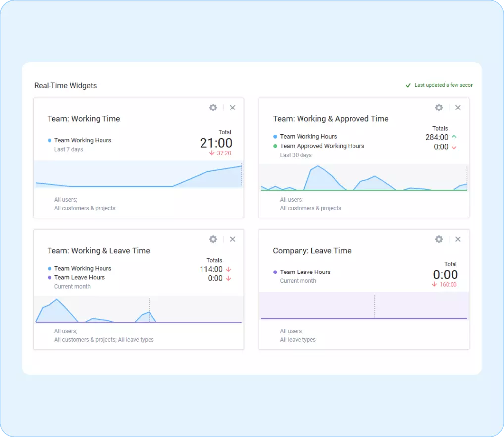
Task: Open settings for Team: Working & Approved Time widget
Action: click(439, 107)
